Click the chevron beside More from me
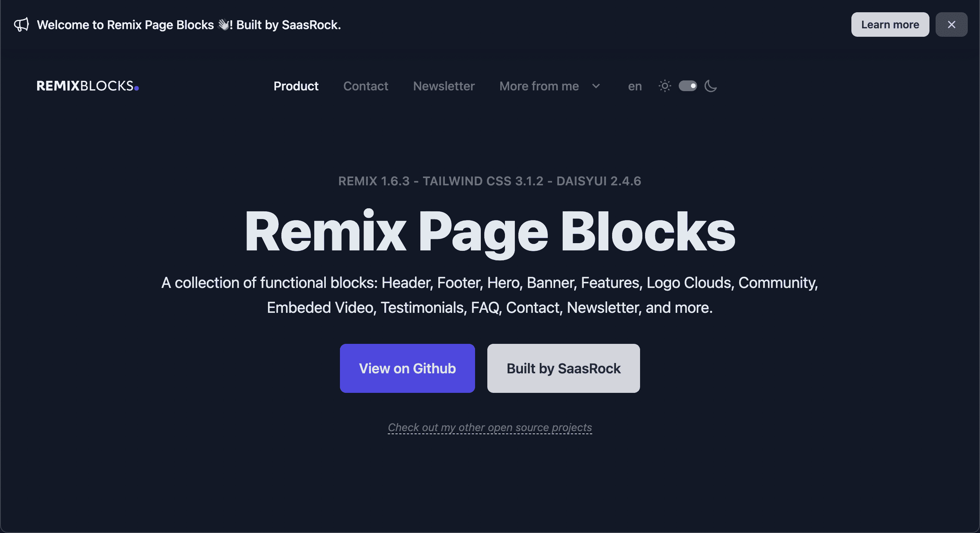The image size is (980, 533). 596,86
